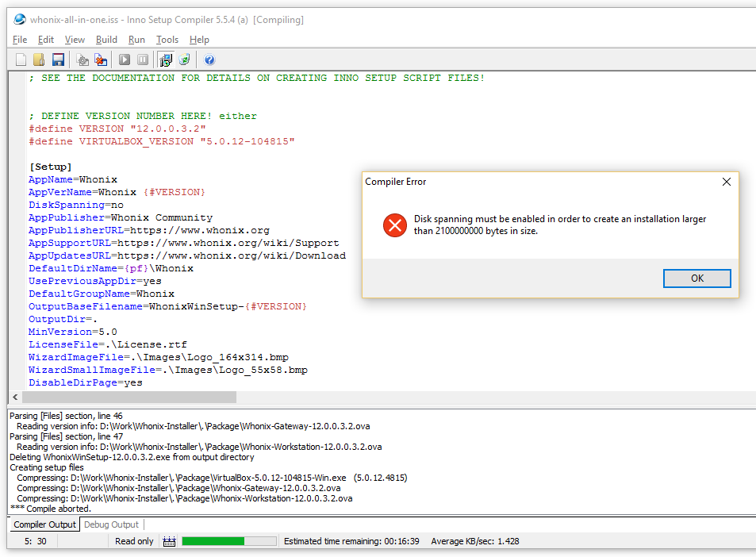Click the Compile toolbar icon
The image size is (756, 557).
(x=83, y=60)
